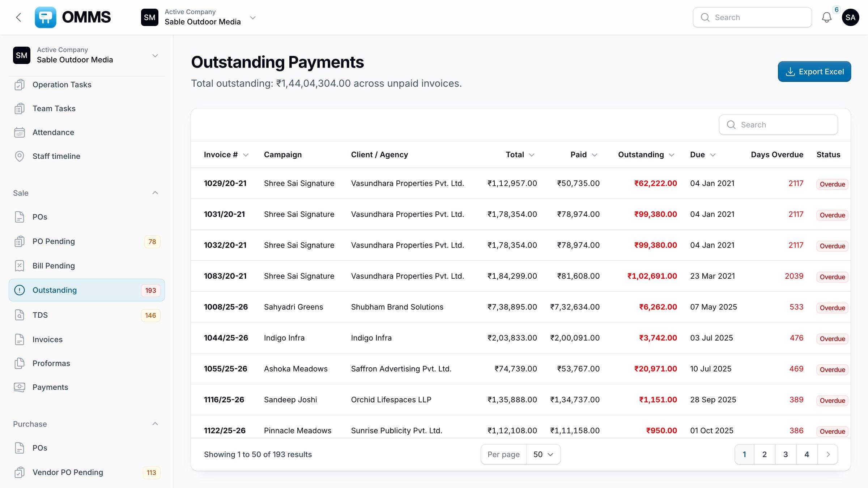The height and width of the screenshot is (488, 868).
Task: Click the 193 badge on Outstanding
Action: pos(150,290)
